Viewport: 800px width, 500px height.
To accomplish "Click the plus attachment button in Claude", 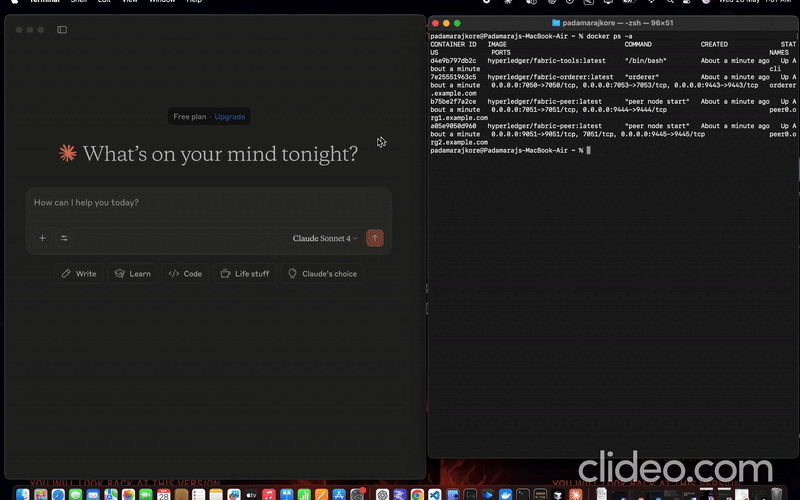I will [42, 238].
